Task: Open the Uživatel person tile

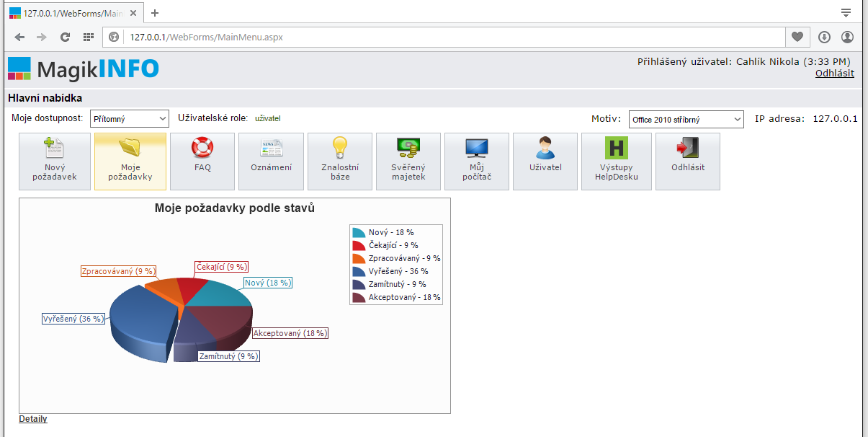Action: 545,162
